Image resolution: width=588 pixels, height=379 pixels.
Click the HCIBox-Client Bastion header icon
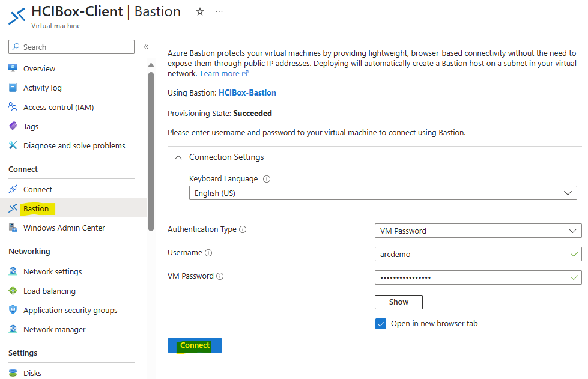(x=17, y=16)
